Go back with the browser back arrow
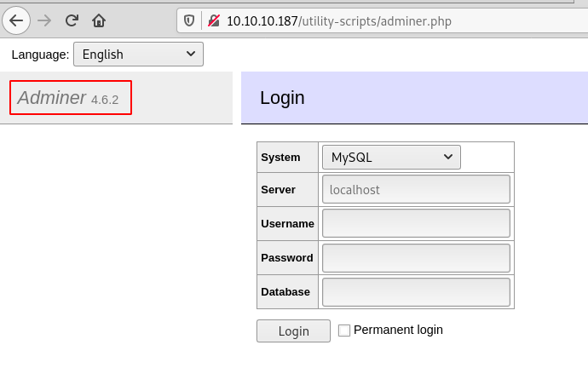 click(x=16, y=20)
